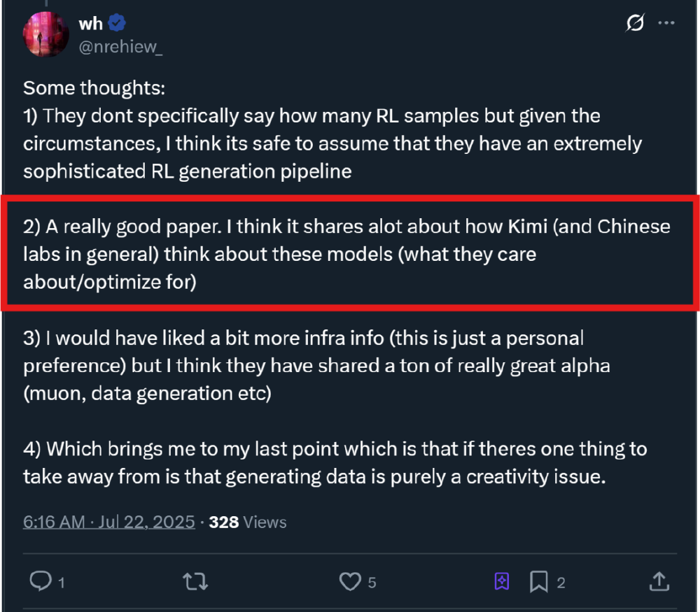The width and height of the screenshot is (700, 612).
Task: Open the display name wh
Action: click(90, 22)
